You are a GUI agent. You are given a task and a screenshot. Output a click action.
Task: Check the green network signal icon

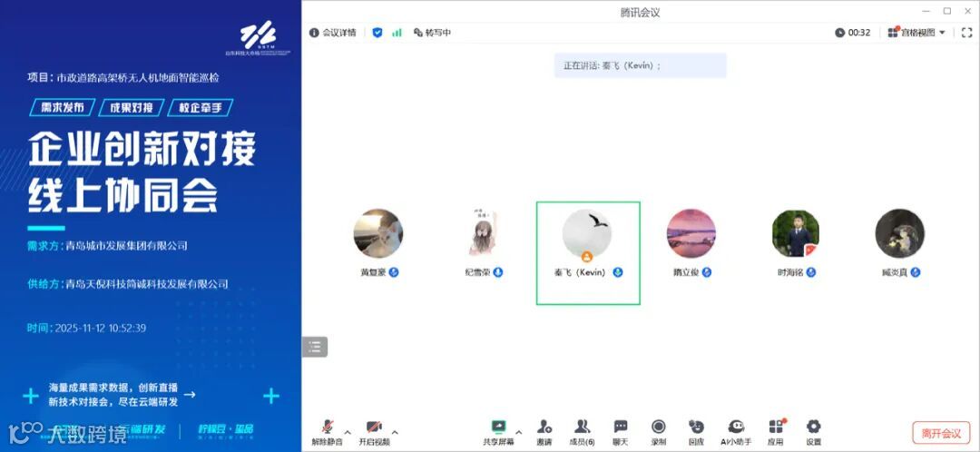tap(397, 33)
